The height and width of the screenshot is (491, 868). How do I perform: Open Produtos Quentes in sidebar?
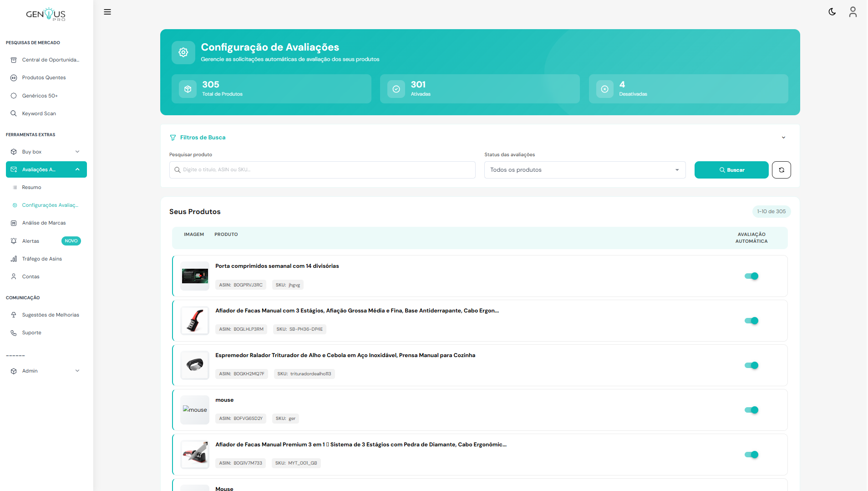(44, 77)
